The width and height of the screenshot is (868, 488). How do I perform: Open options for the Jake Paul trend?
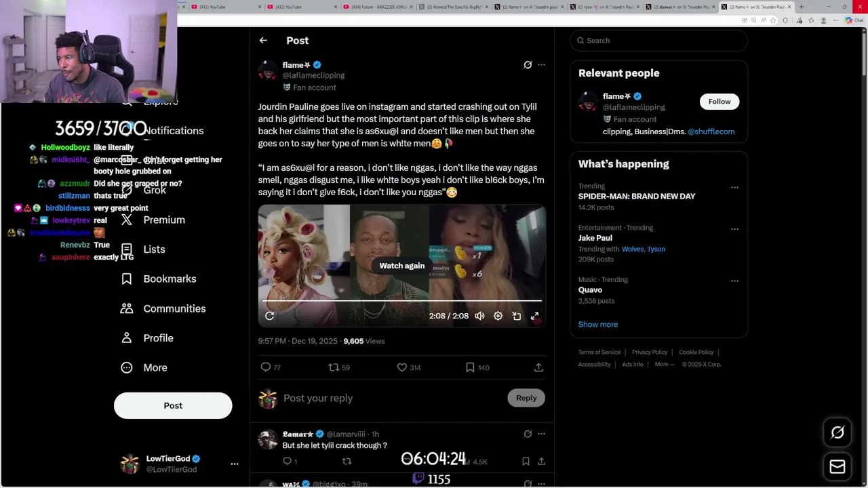[x=734, y=229]
